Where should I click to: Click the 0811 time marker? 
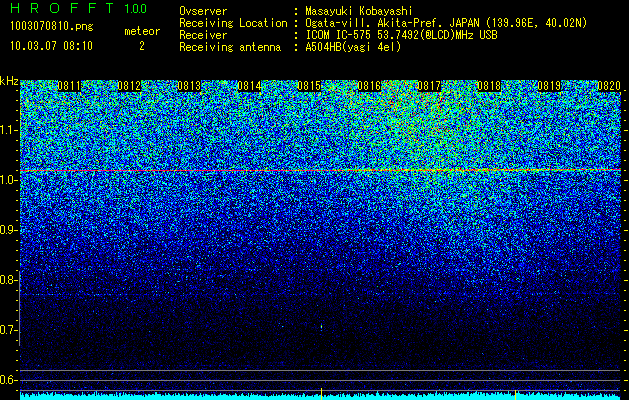tap(69, 86)
